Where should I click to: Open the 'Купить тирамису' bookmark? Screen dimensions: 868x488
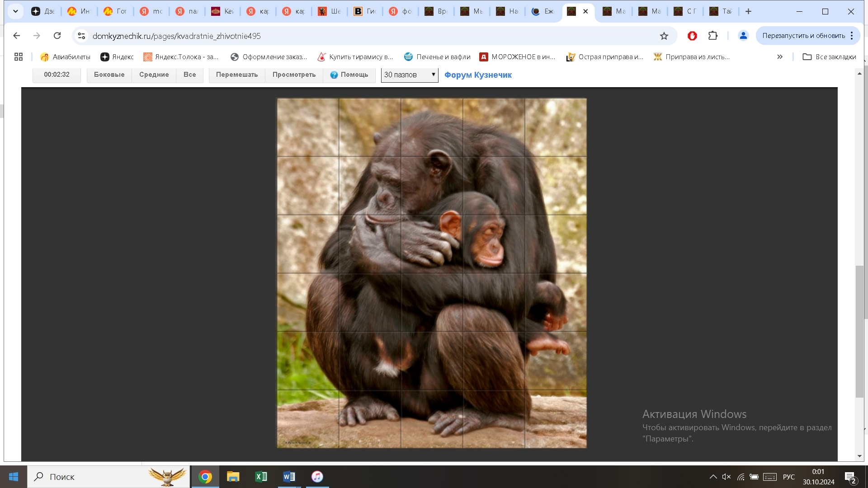pos(355,56)
